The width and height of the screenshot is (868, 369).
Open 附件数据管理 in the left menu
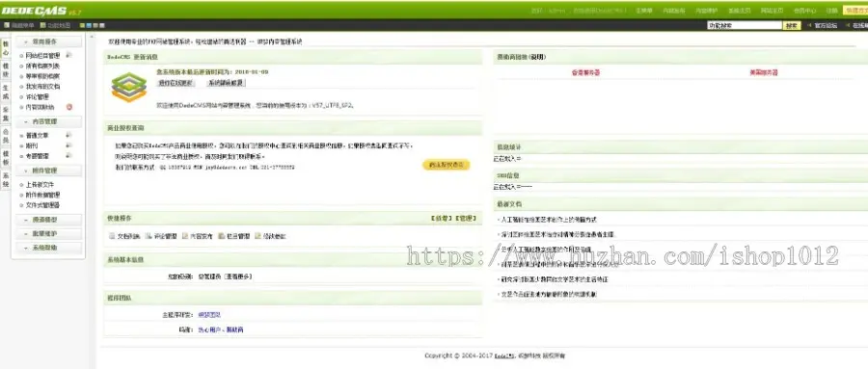click(42, 195)
